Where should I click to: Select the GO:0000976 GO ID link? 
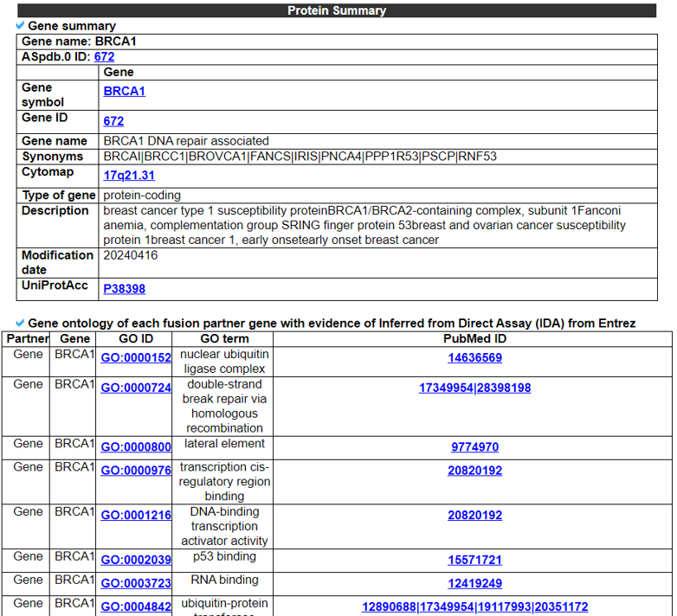click(x=136, y=471)
